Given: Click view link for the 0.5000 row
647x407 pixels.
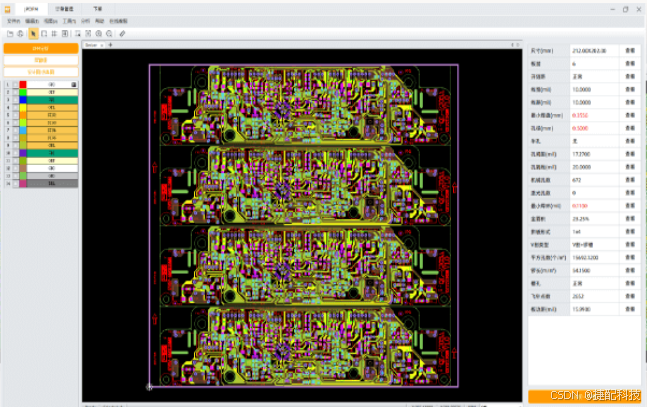Looking at the screenshot, I should [x=630, y=128].
